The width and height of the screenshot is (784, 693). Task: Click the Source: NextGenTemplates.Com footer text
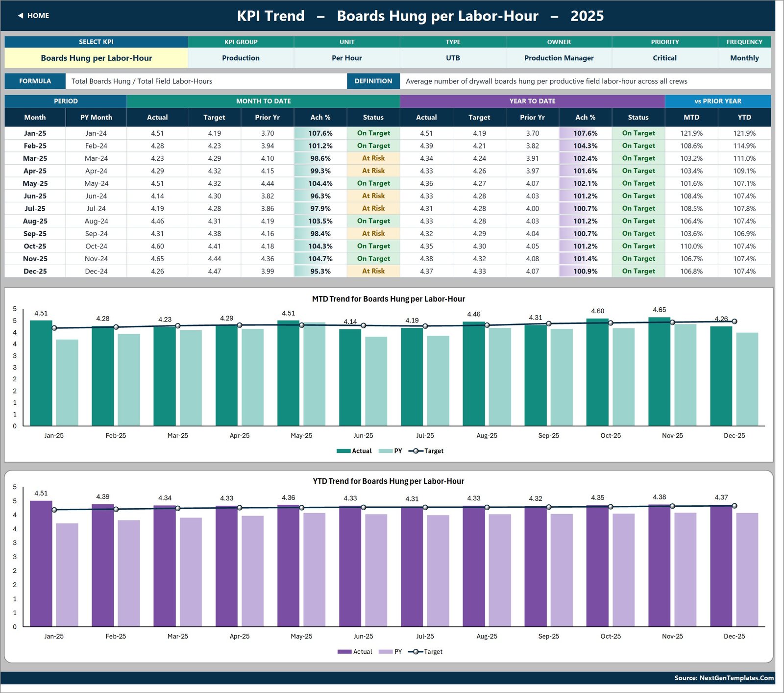click(724, 678)
